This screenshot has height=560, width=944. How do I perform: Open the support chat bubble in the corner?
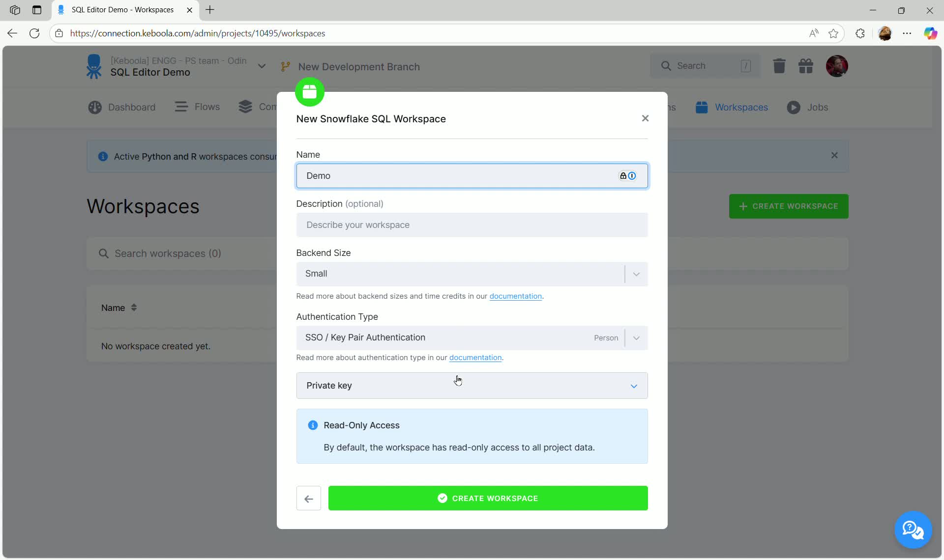click(x=913, y=530)
